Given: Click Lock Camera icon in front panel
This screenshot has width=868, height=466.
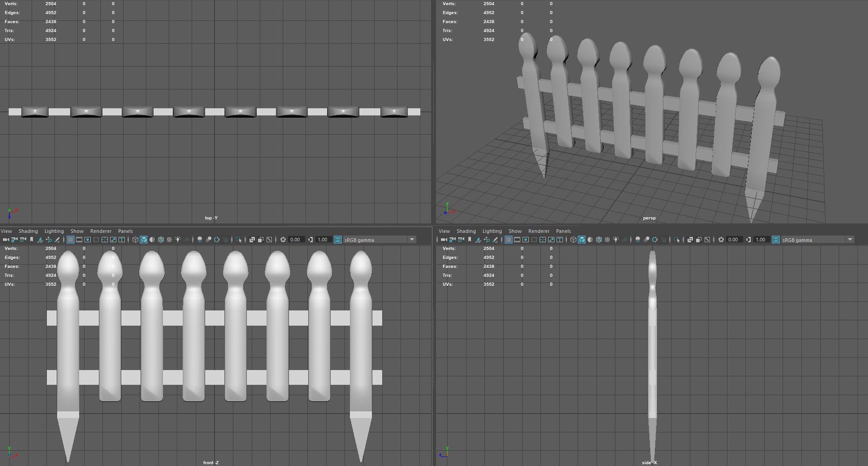Looking at the screenshot, I should [14, 240].
